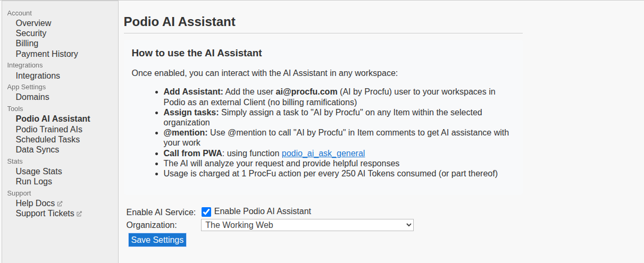
Task: Open Podio Trained AIs page
Action: [49, 130]
